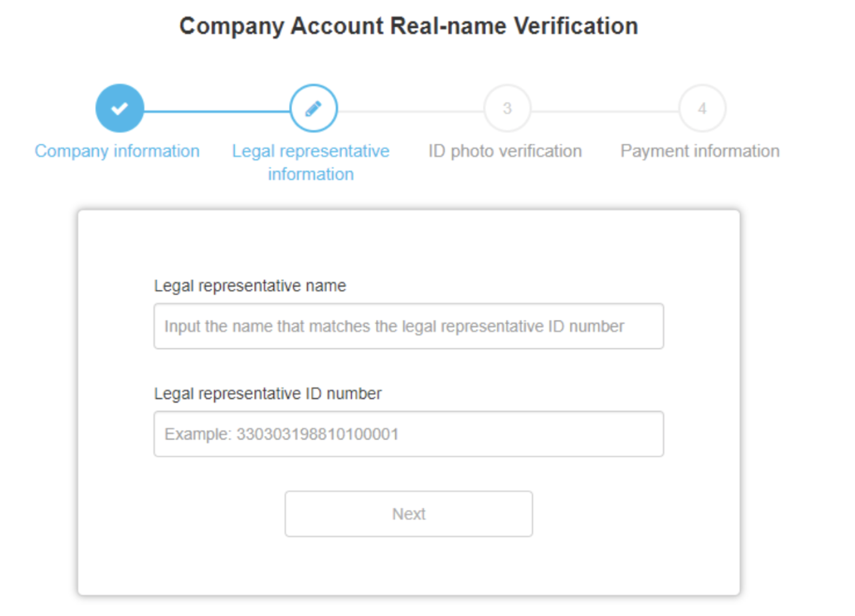Open the Legal representative information step label
The image size is (855, 616).
[x=311, y=162]
